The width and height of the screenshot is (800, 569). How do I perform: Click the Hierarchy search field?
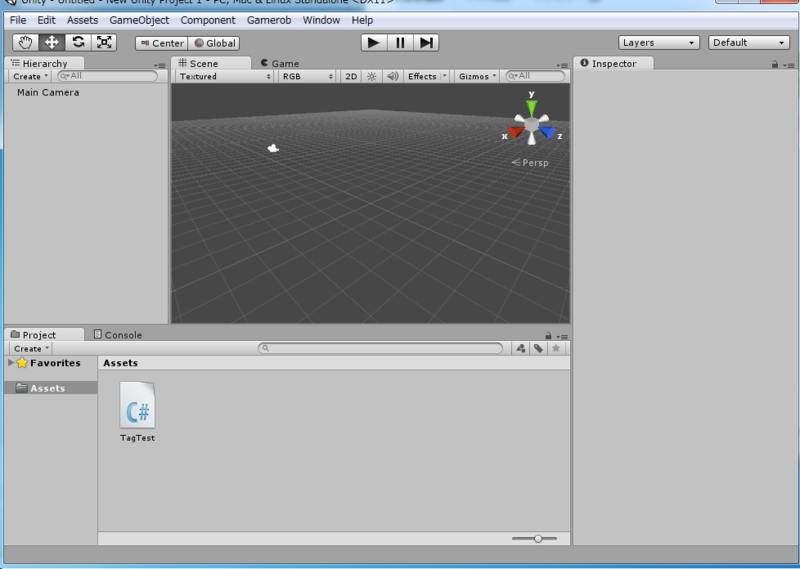(x=108, y=76)
